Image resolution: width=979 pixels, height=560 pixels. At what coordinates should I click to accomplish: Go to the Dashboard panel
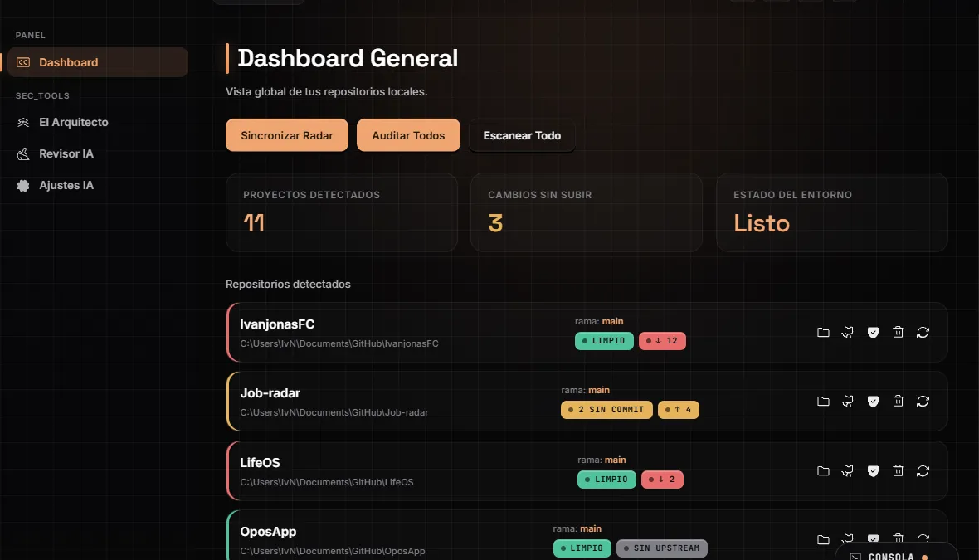point(98,62)
